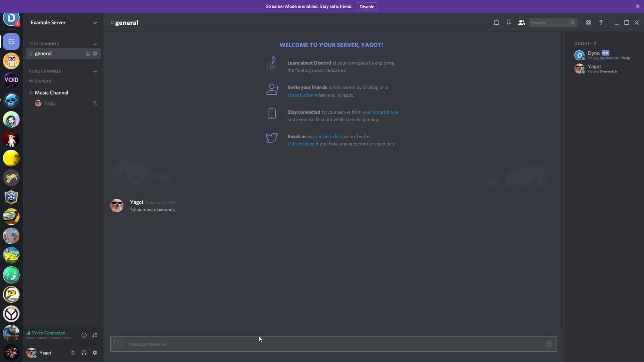Click the Message #general input box
This screenshot has width=644, height=362.
pyautogui.click(x=334, y=344)
